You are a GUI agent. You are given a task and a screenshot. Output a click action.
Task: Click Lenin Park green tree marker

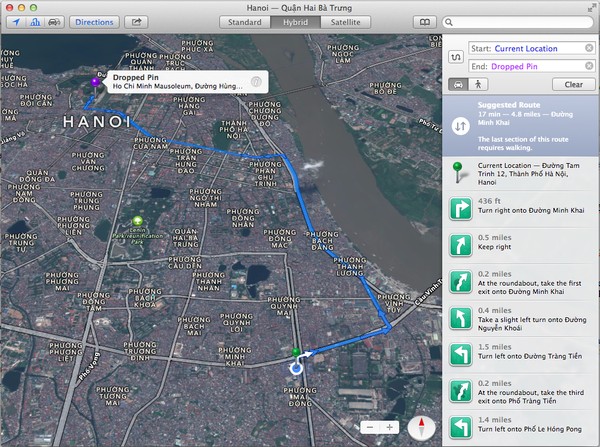click(137, 221)
